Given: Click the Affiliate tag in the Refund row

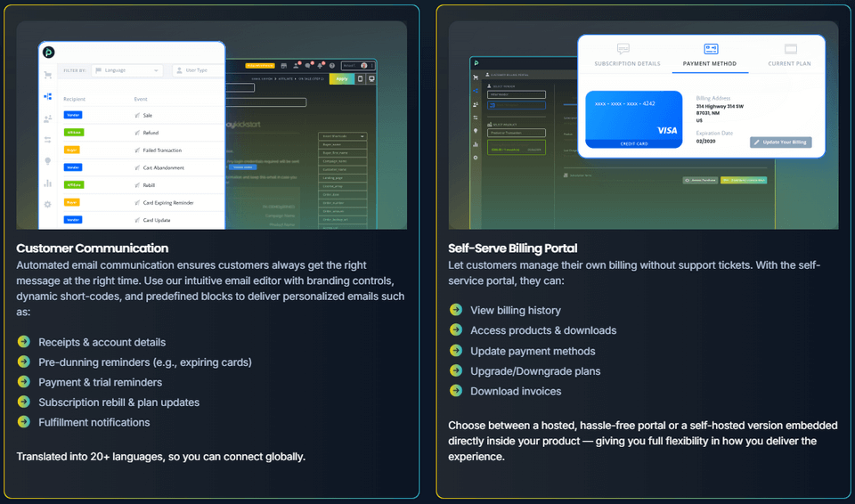Looking at the screenshot, I should click(x=74, y=133).
